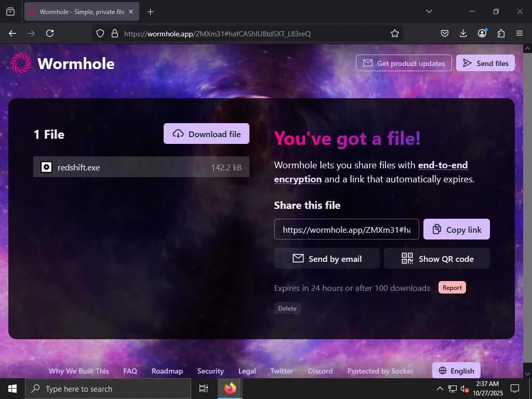Open tracking protection shield icon
The width and height of the screenshot is (532, 399).
pos(100,33)
